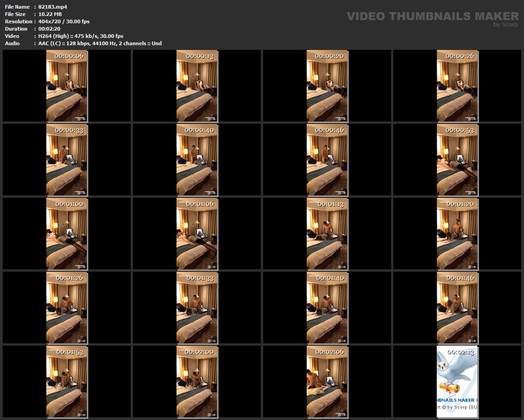The width and height of the screenshot is (524, 420).
Task: Click the thumbnail stamped 00:00:06
Action: [67, 86]
